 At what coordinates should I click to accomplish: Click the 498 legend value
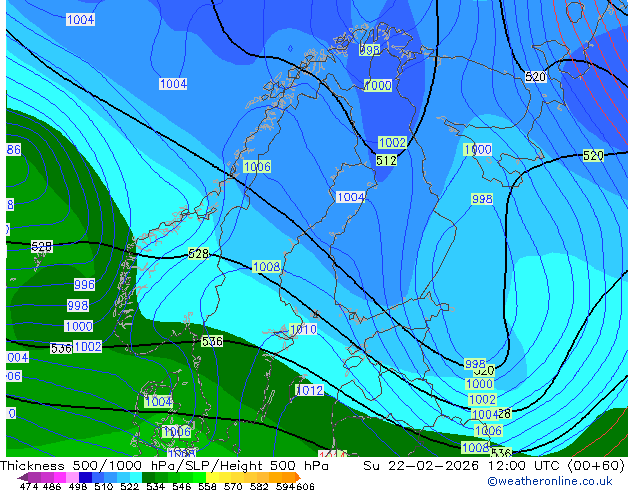pyautogui.click(x=78, y=486)
